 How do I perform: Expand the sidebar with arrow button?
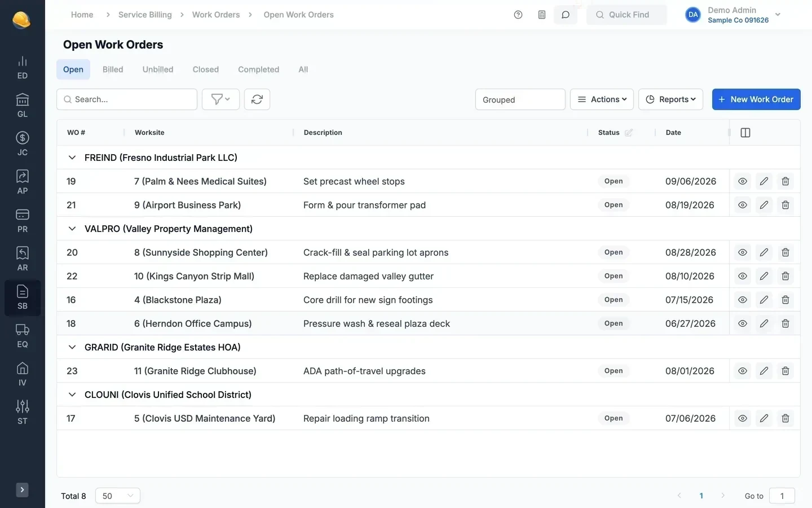tap(22, 490)
